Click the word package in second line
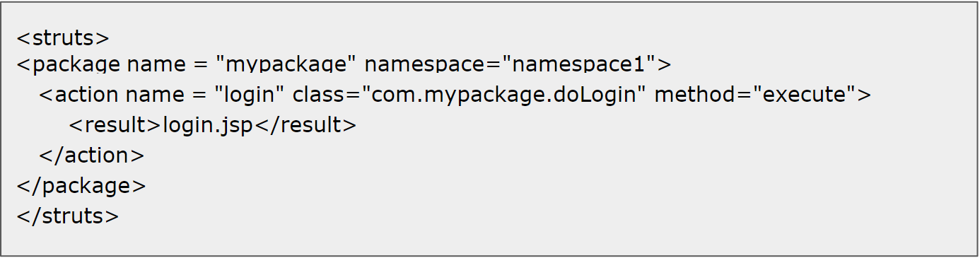Image resolution: width=980 pixels, height=258 pixels. (x=76, y=66)
